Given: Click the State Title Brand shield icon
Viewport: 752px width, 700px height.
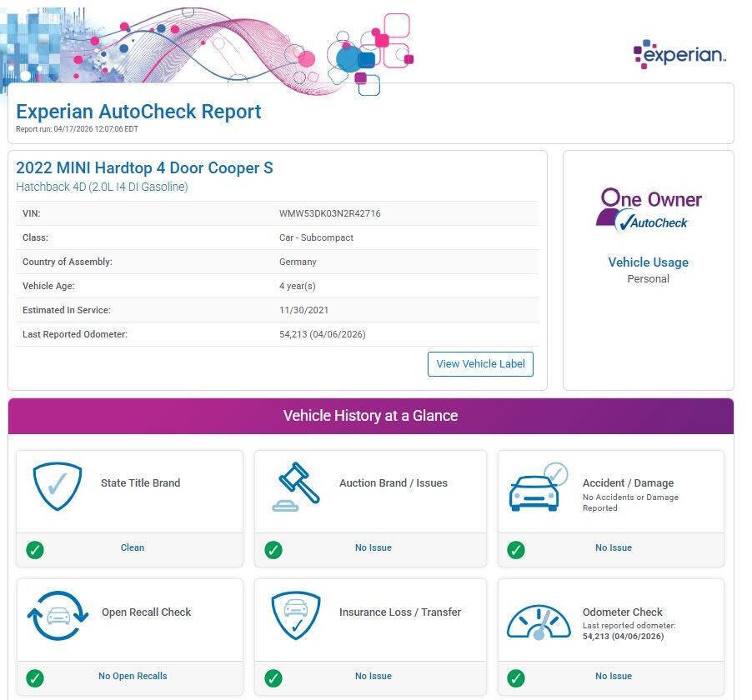Looking at the screenshot, I should (x=58, y=487).
